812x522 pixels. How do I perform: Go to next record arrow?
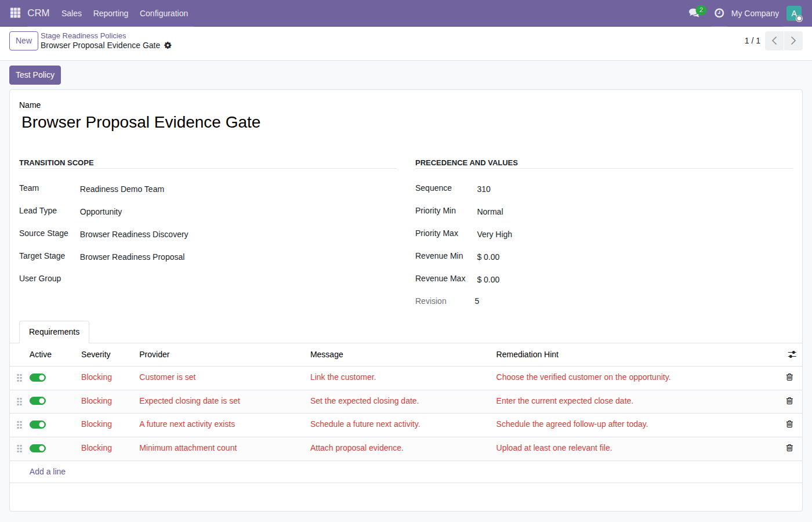[x=793, y=41]
